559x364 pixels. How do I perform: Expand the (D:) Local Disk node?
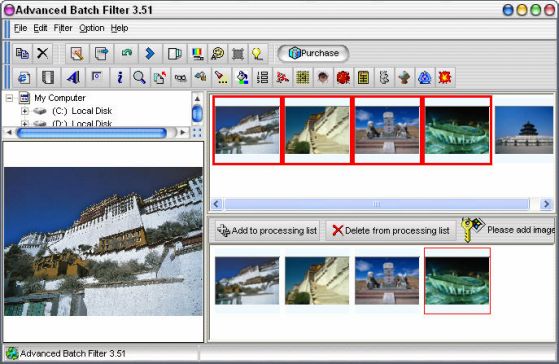[x=24, y=123]
